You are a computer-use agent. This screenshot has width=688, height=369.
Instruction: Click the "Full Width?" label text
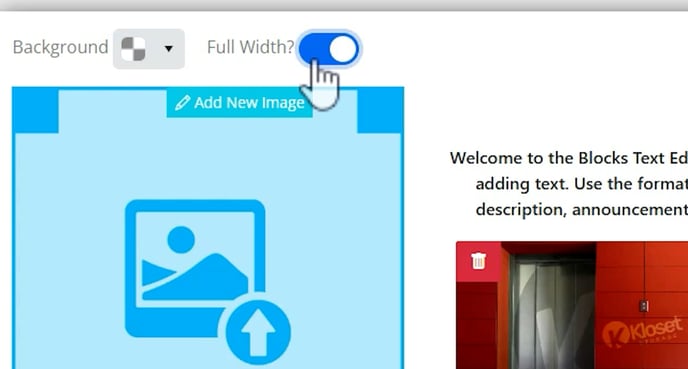tap(251, 47)
